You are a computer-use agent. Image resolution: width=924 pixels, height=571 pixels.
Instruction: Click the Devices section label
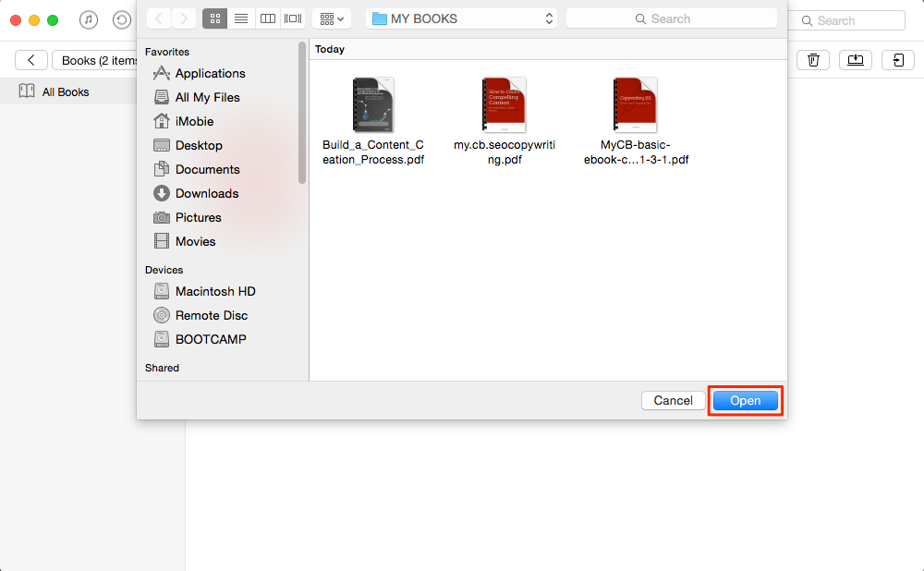point(164,270)
